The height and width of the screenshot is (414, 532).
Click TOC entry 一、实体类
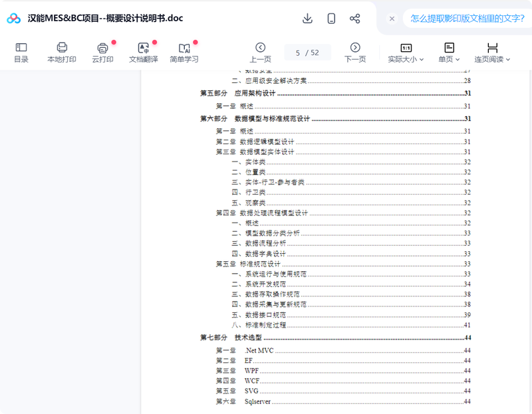(x=351, y=162)
